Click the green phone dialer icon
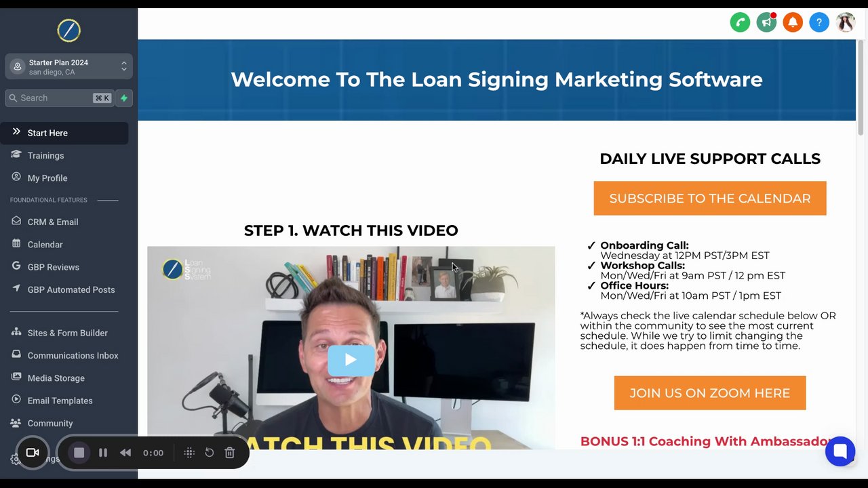The width and height of the screenshot is (868, 488). (x=740, y=22)
